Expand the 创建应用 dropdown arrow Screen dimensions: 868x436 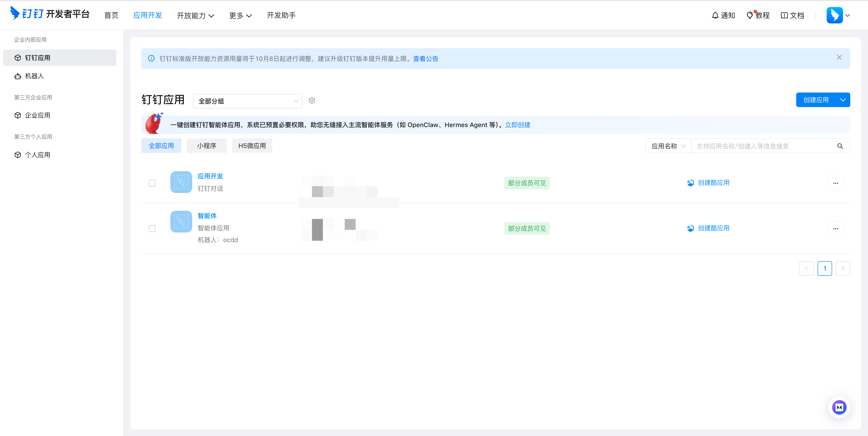pos(843,100)
